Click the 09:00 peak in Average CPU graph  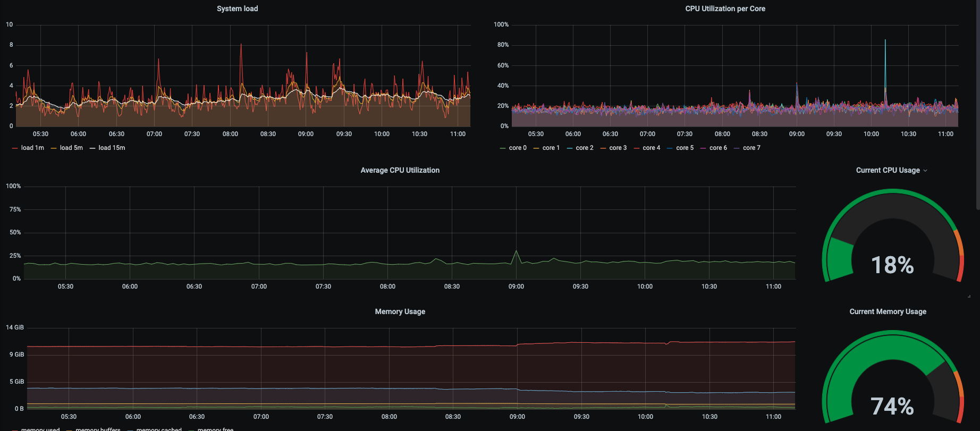(x=516, y=251)
